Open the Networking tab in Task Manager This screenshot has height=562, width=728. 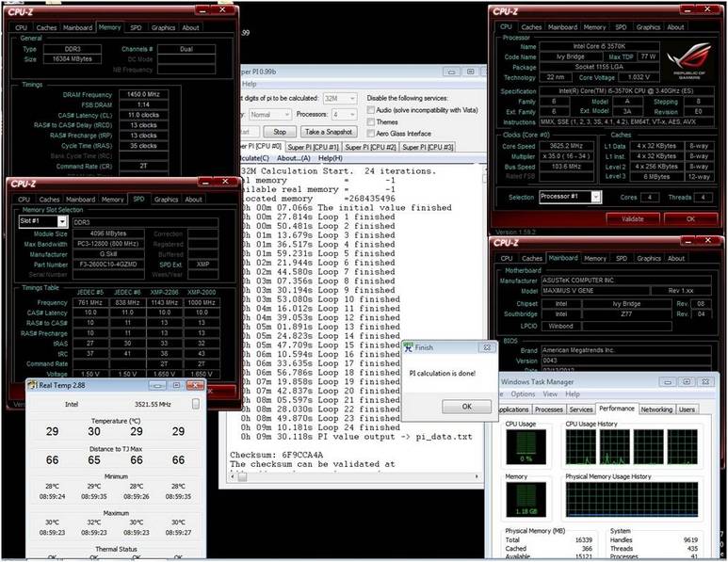(656, 409)
